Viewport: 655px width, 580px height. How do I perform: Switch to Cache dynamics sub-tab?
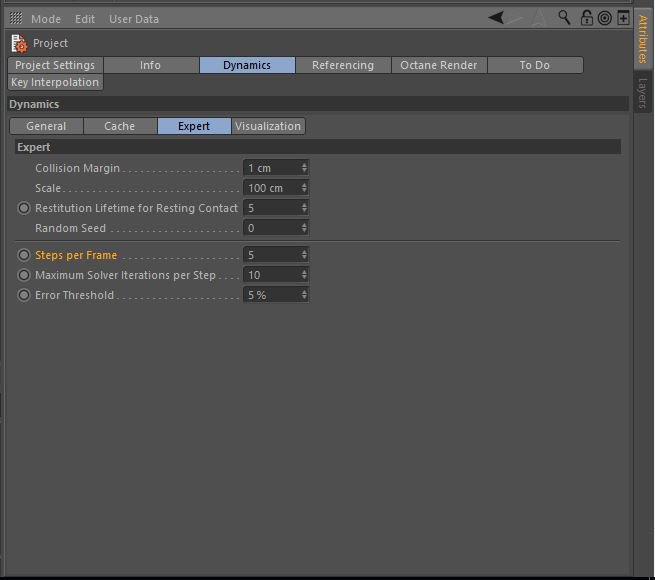click(119, 126)
